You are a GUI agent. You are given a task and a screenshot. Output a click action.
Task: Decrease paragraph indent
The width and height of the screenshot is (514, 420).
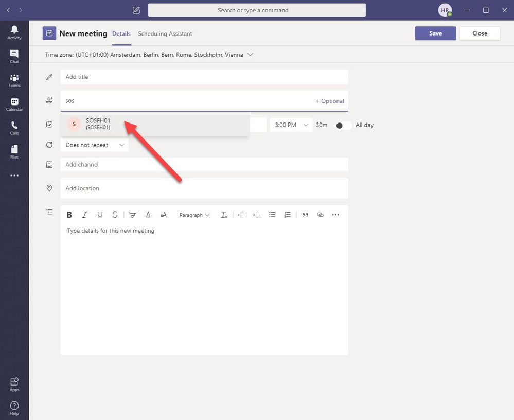tap(241, 215)
